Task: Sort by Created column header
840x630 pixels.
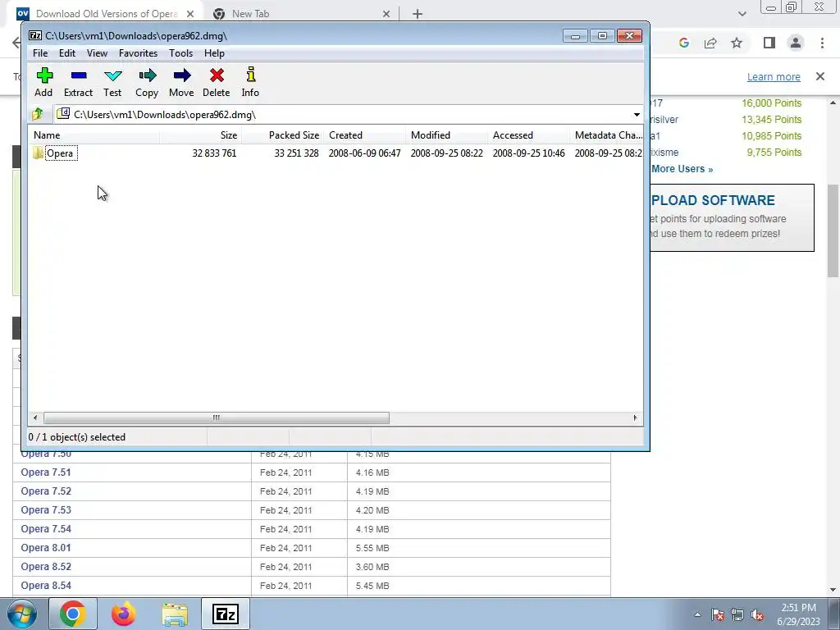Action: coord(365,135)
